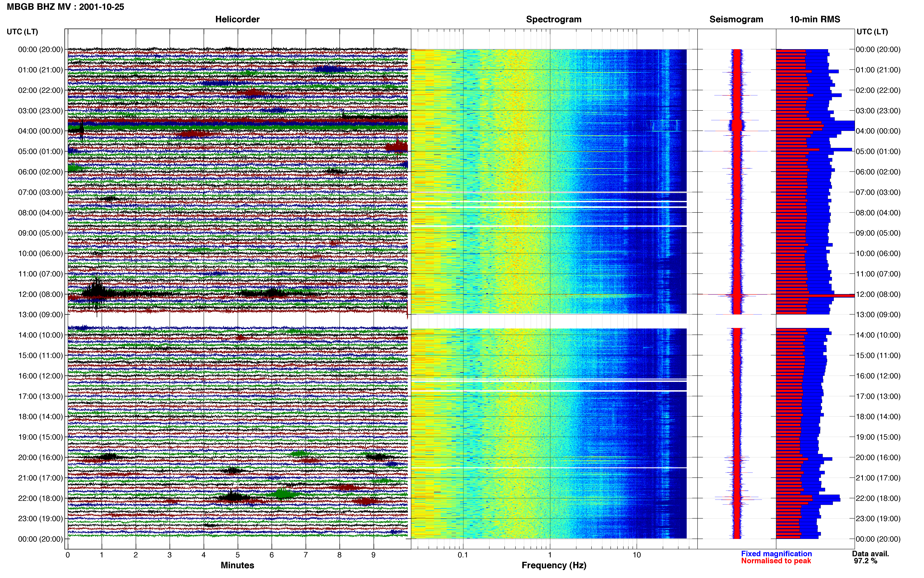Click 07:00 (03:00) on the helicorder time axis
The image size is (924, 578).
coord(41,192)
